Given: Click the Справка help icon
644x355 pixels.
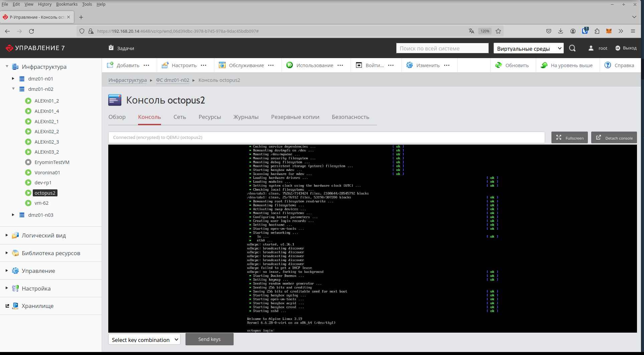Looking at the screenshot, I should (608, 65).
